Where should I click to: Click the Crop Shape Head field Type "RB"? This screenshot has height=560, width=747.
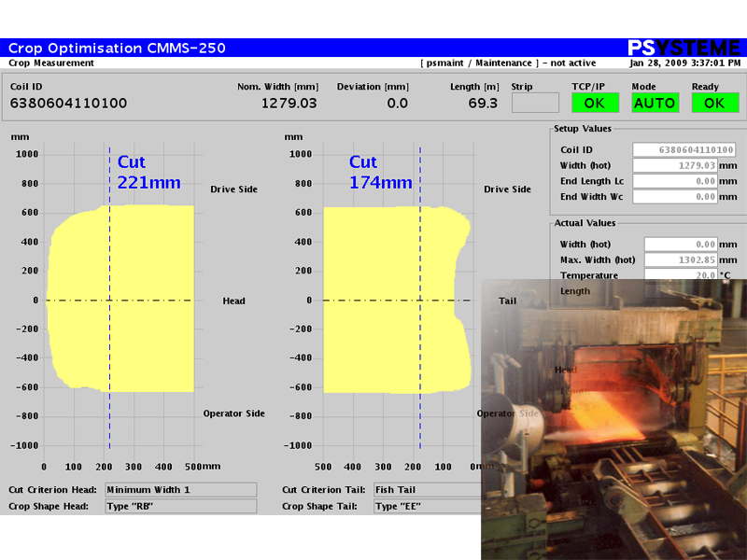point(181,506)
